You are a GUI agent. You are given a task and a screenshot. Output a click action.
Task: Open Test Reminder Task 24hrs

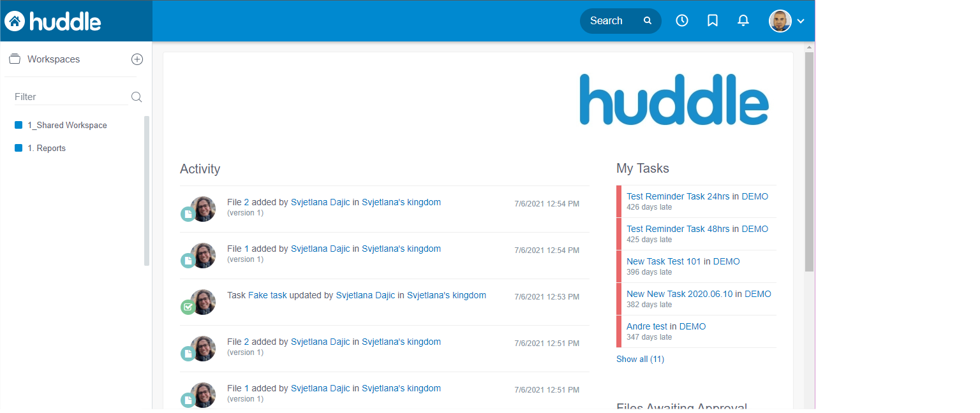pos(678,196)
